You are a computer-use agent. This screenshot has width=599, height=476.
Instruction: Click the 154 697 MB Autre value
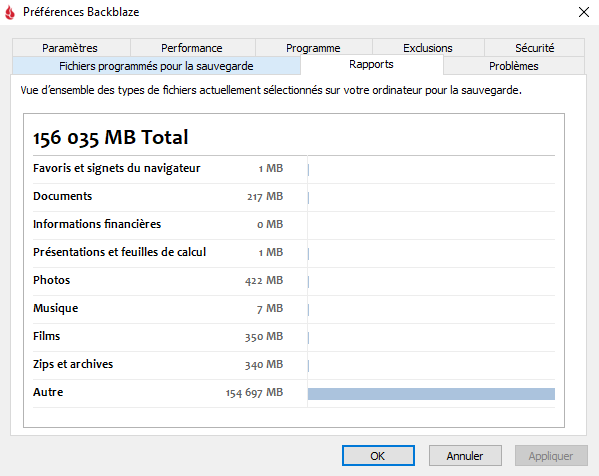[x=254, y=392]
